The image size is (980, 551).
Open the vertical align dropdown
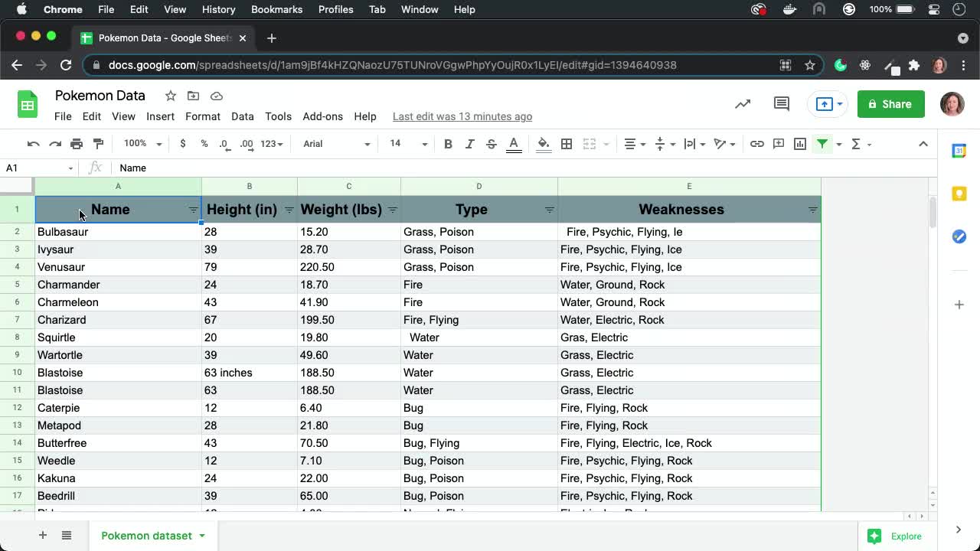[665, 144]
